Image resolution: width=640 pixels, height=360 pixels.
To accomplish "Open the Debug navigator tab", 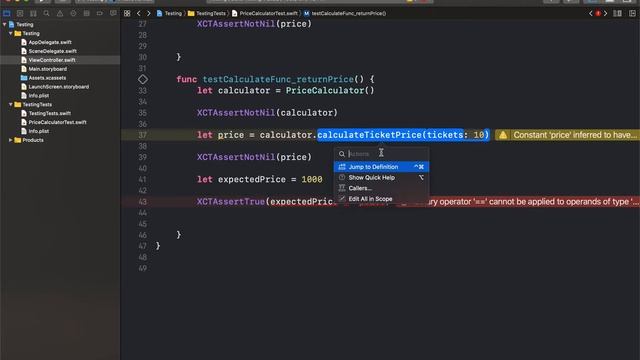I will click(87, 13).
